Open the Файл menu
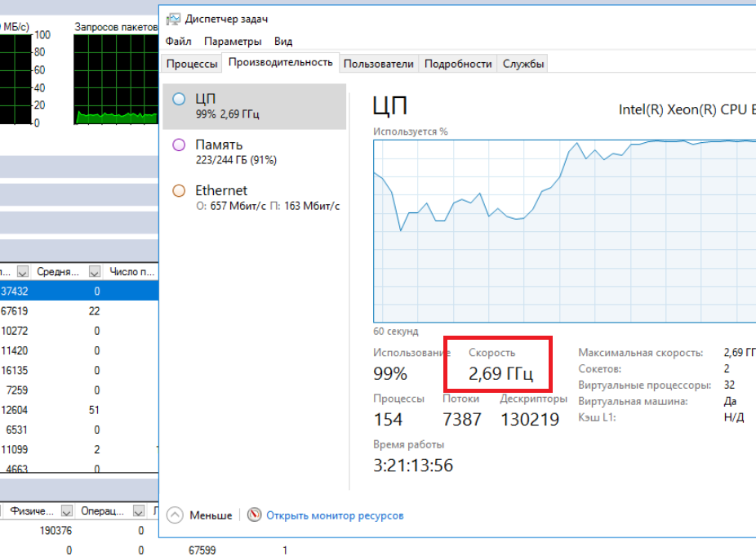 pos(179,41)
